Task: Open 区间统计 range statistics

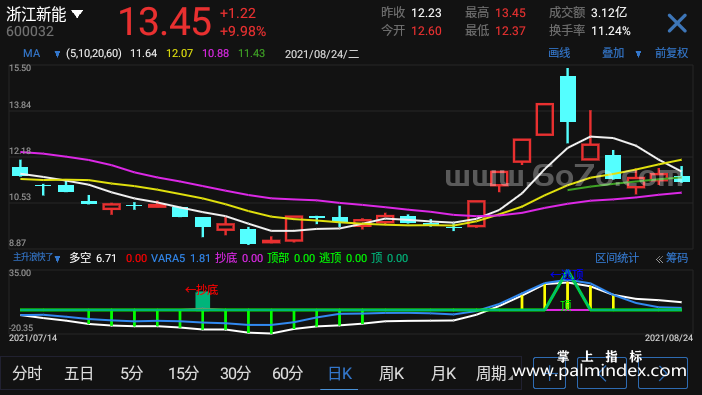Action: pos(616,258)
